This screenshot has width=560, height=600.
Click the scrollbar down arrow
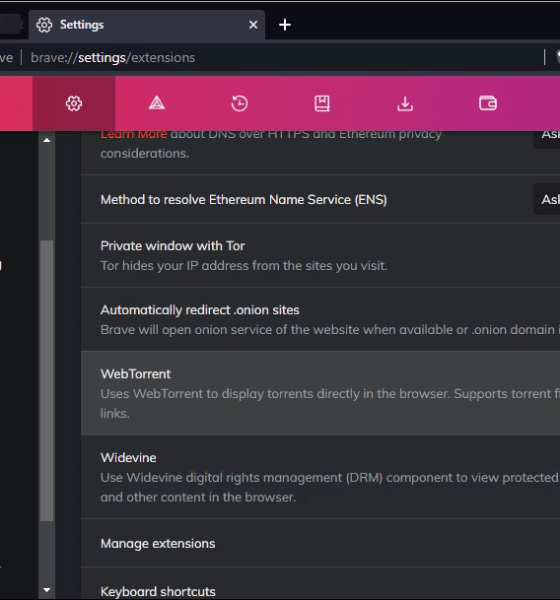point(47,590)
